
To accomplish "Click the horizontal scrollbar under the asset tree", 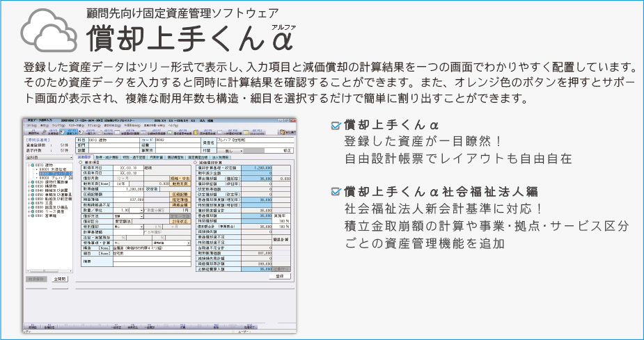I will pyautogui.click(x=49, y=271).
